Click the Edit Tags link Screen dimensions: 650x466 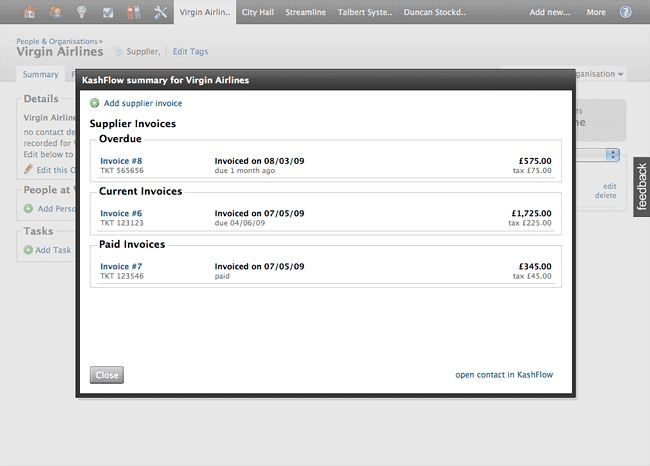coord(190,51)
